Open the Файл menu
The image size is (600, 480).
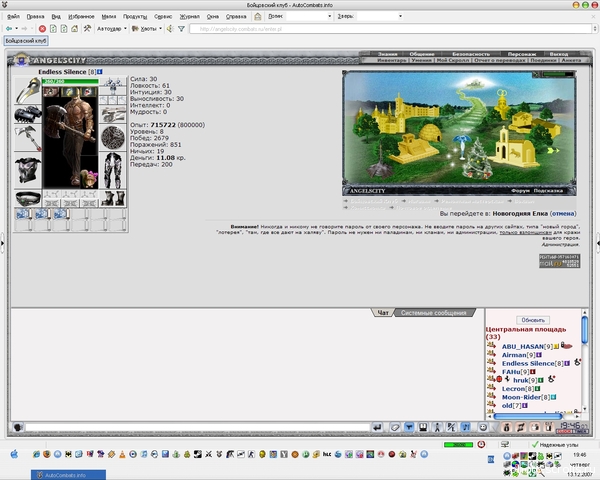tap(13, 16)
